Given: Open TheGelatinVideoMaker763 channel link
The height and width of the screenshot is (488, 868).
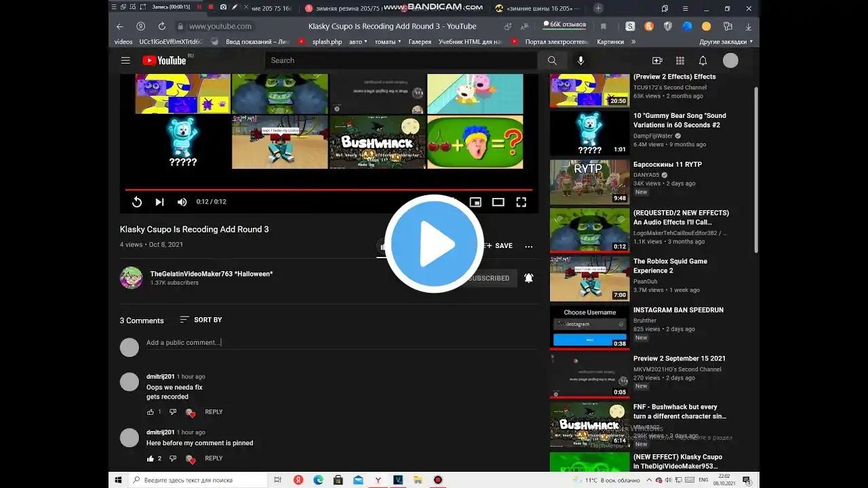Looking at the screenshot, I should click(211, 274).
